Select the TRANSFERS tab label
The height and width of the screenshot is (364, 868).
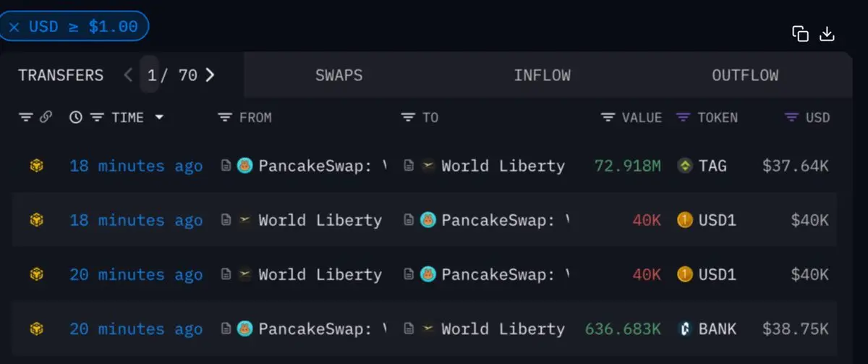click(61, 75)
